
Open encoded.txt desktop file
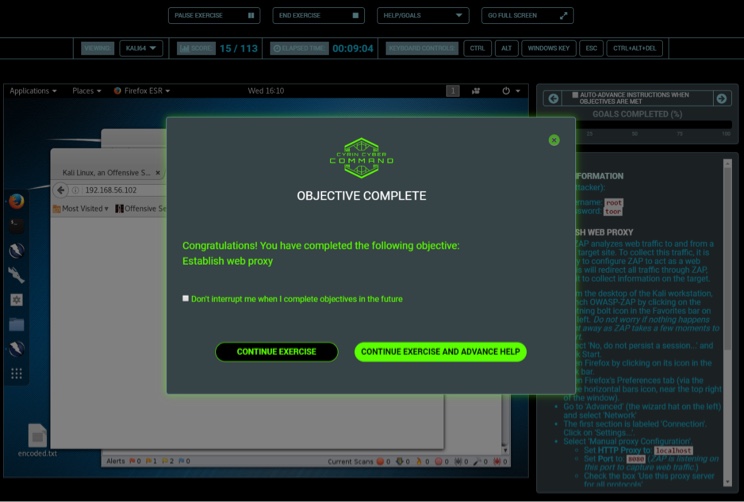tap(37, 440)
